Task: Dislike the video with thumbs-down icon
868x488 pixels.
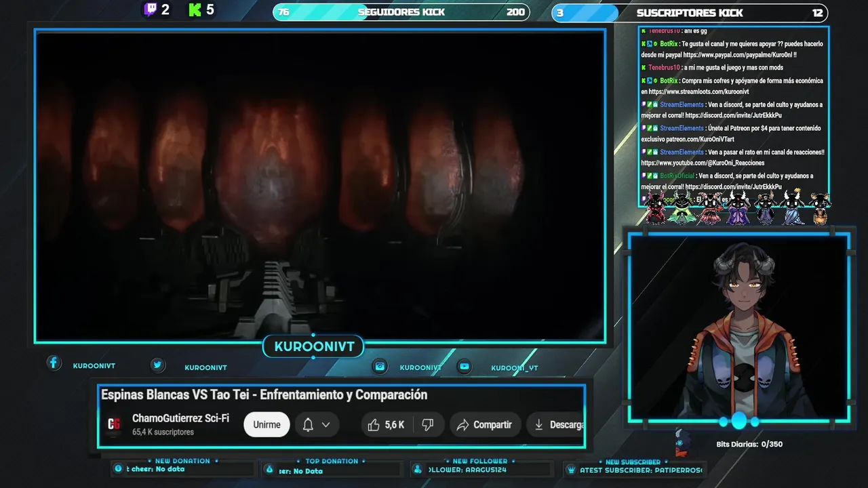Action: pyautogui.click(x=428, y=425)
